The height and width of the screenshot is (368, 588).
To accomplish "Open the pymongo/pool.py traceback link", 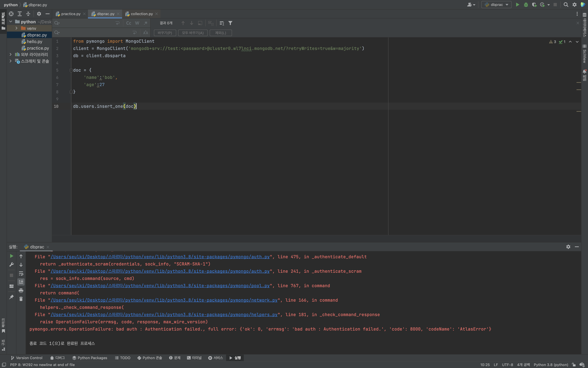I will pos(160,286).
